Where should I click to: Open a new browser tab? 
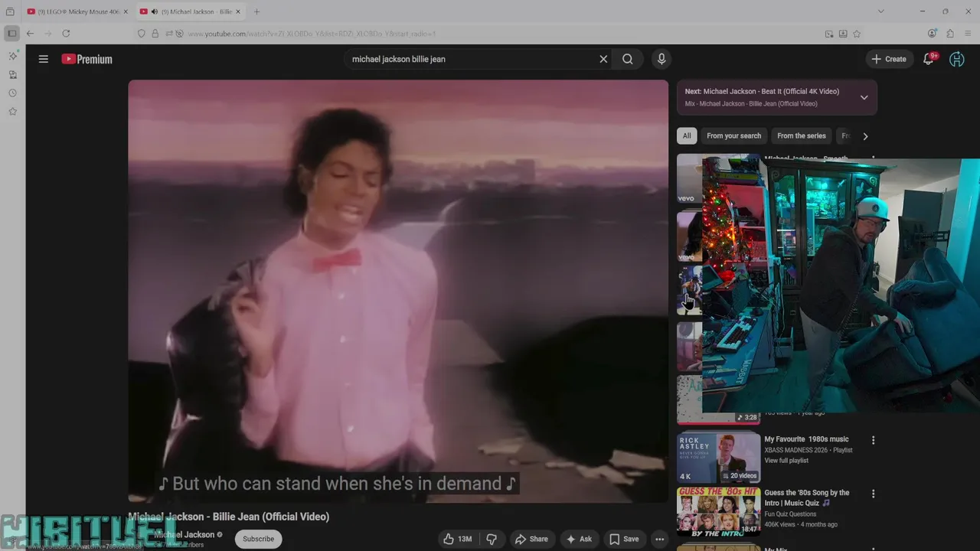tap(256, 11)
